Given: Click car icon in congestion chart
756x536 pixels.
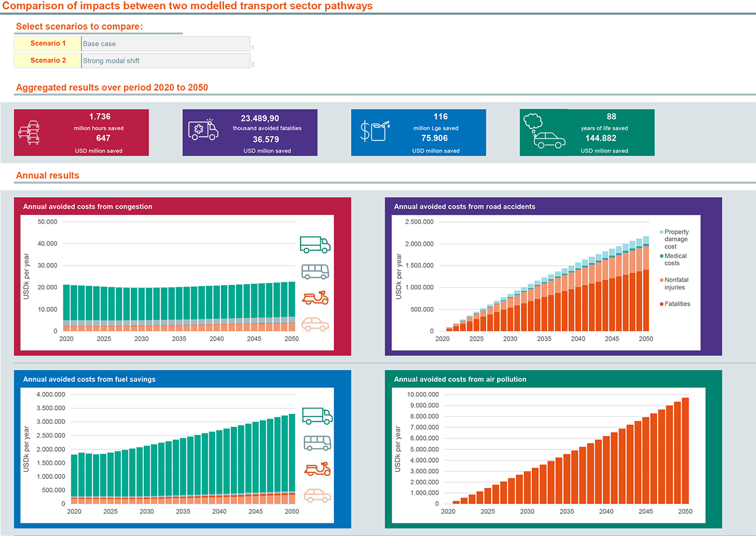Looking at the screenshot, I should pyautogui.click(x=315, y=324).
